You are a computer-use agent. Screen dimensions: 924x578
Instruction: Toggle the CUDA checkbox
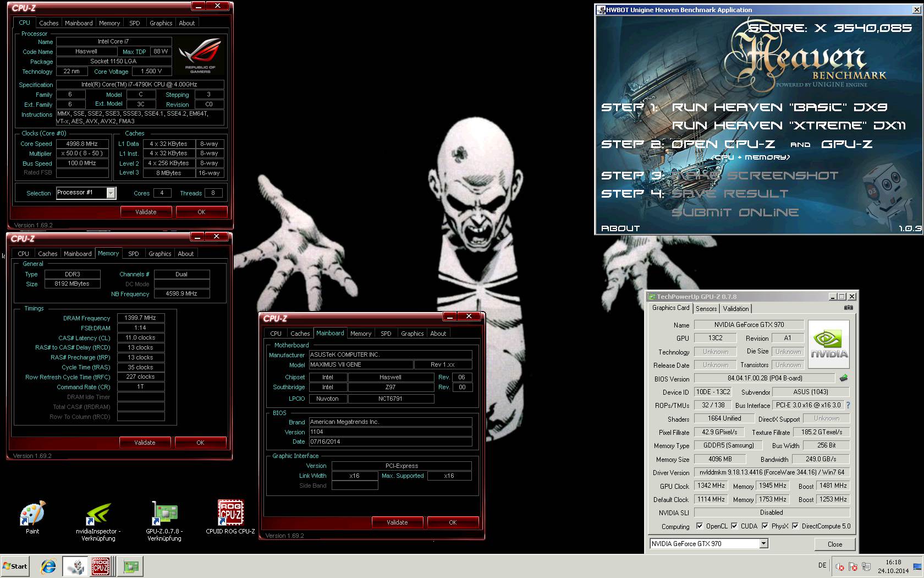click(x=734, y=526)
